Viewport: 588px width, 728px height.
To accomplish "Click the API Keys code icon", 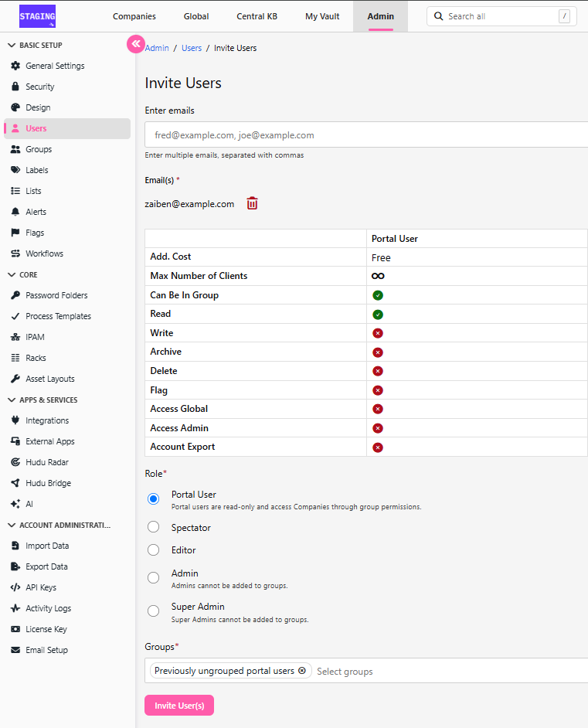I will (15, 588).
